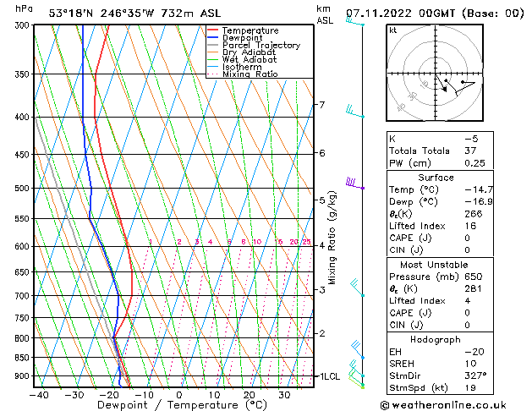Click the red Temperature legend entry

pyautogui.click(x=244, y=30)
